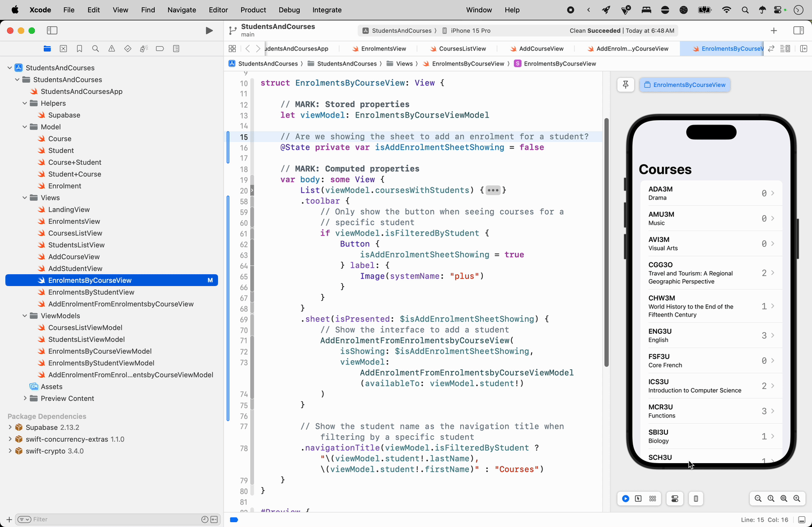Expand the Preview Content folder
The image size is (812, 527).
tap(25, 399)
